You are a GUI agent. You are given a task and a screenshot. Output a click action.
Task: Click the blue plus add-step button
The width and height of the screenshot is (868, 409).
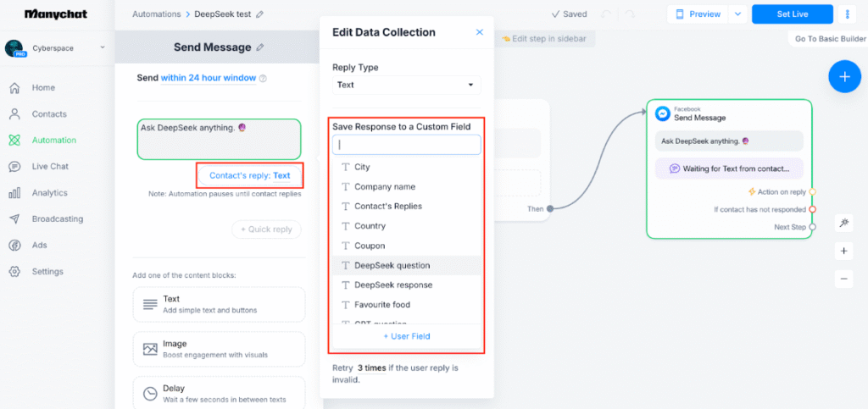[x=844, y=76]
